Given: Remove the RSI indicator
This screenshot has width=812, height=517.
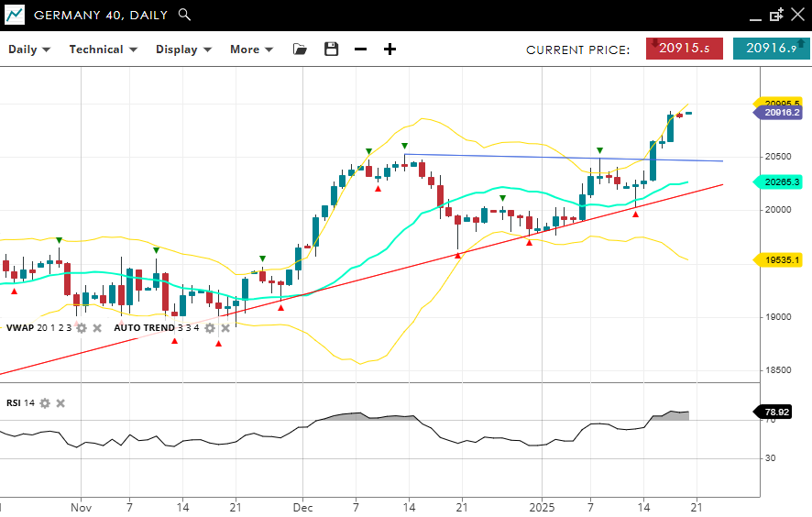Looking at the screenshot, I should coord(60,403).
